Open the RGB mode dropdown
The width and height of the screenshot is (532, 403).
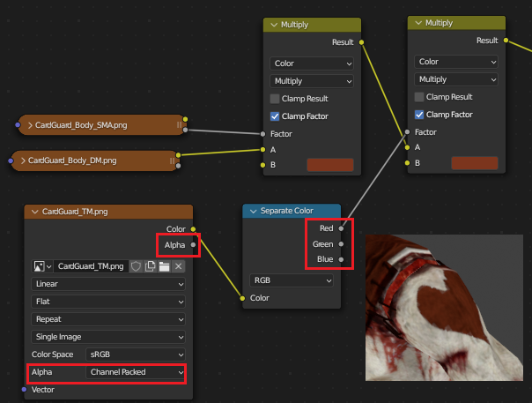click(x=292, y=280)
